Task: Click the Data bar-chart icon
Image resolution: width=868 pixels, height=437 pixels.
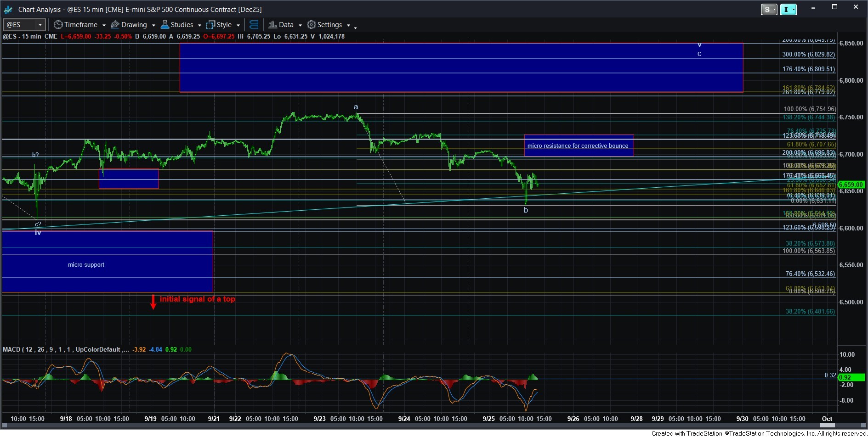Action: click(x=272, y=25)
